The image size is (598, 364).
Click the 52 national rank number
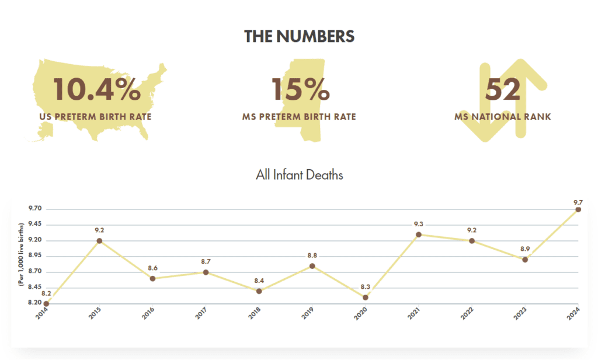click(503, 89)
